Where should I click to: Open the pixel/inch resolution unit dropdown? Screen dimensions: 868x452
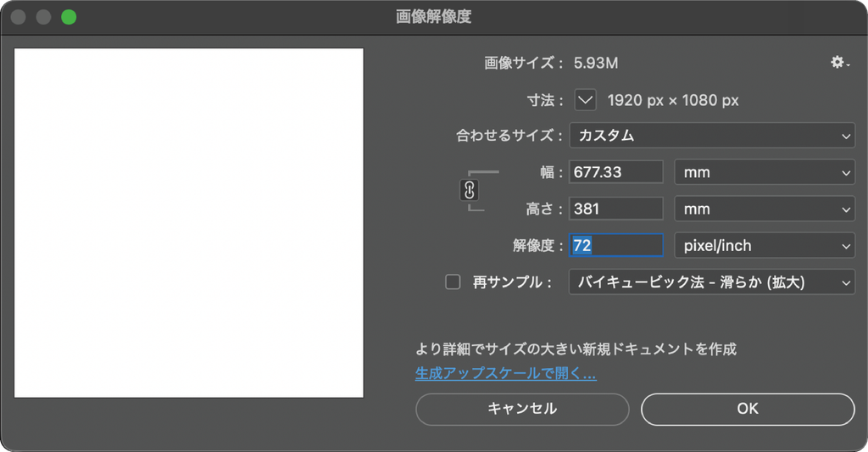click(765, 245)
